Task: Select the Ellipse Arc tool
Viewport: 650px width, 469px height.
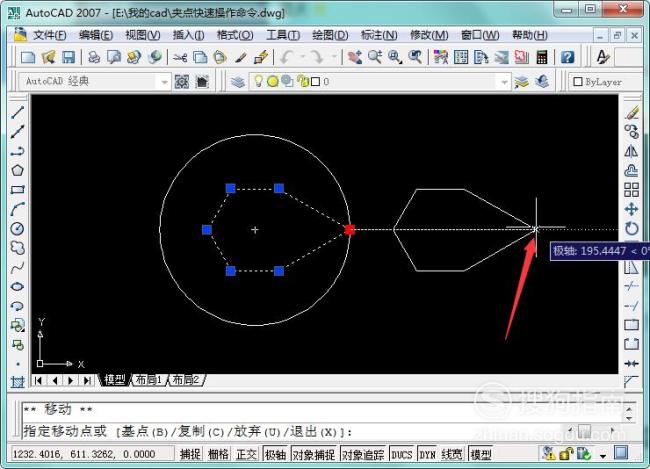Action: point(17,306)
